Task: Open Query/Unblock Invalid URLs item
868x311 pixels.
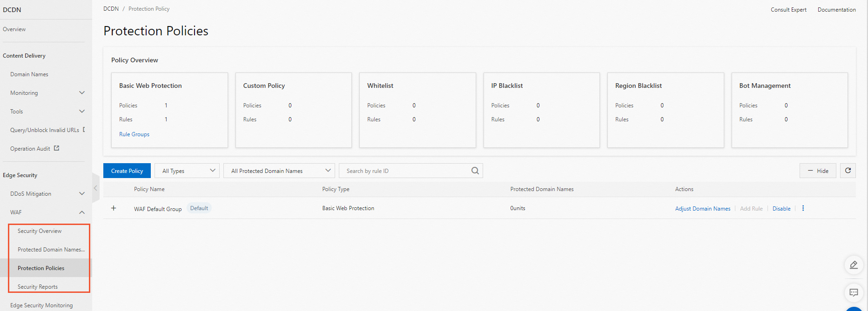Action: pos(45,130)
